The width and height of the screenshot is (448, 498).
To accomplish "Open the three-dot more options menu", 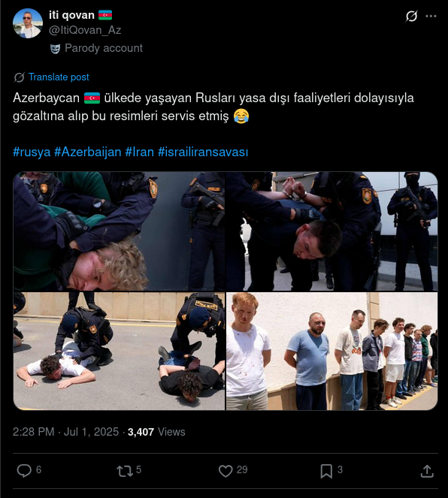I will pyautogui.click(x=431, y=16).
